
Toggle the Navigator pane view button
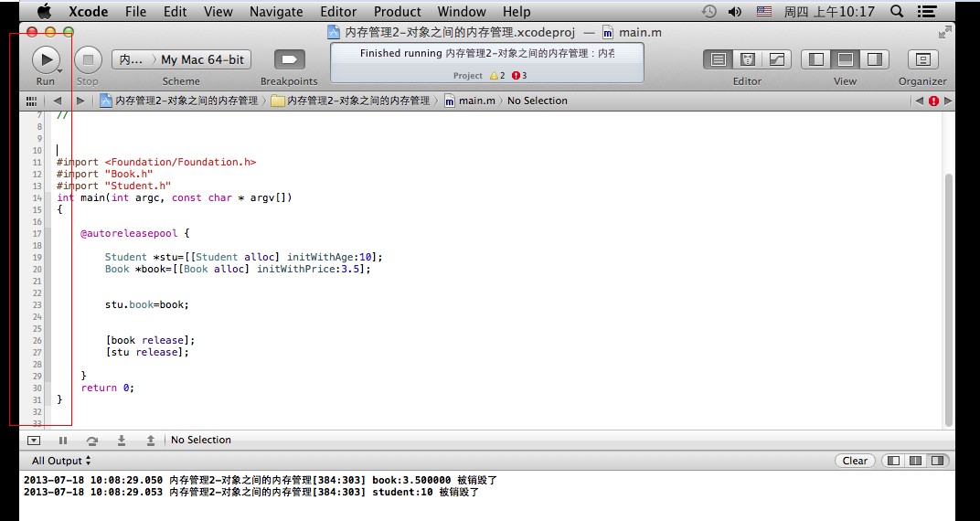pos(815,59)
